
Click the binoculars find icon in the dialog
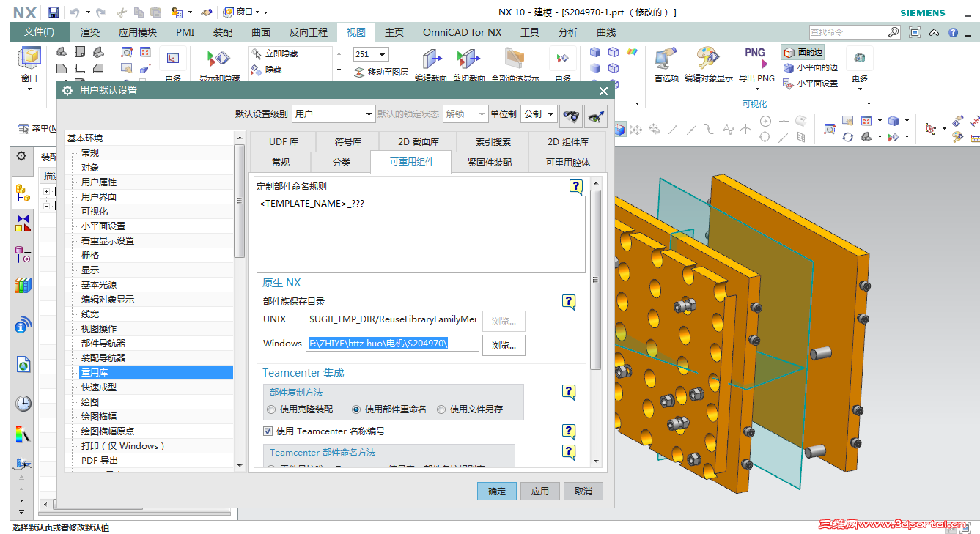(571, 114)
